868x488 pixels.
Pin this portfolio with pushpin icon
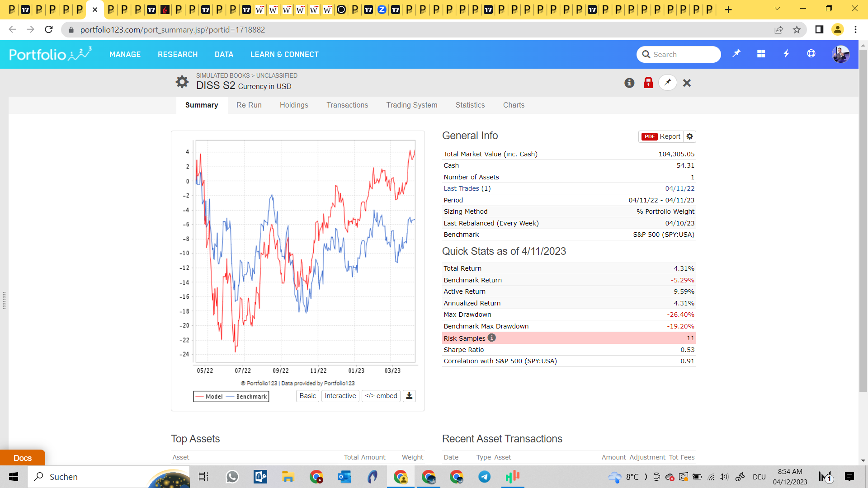[x=668, y=82]
